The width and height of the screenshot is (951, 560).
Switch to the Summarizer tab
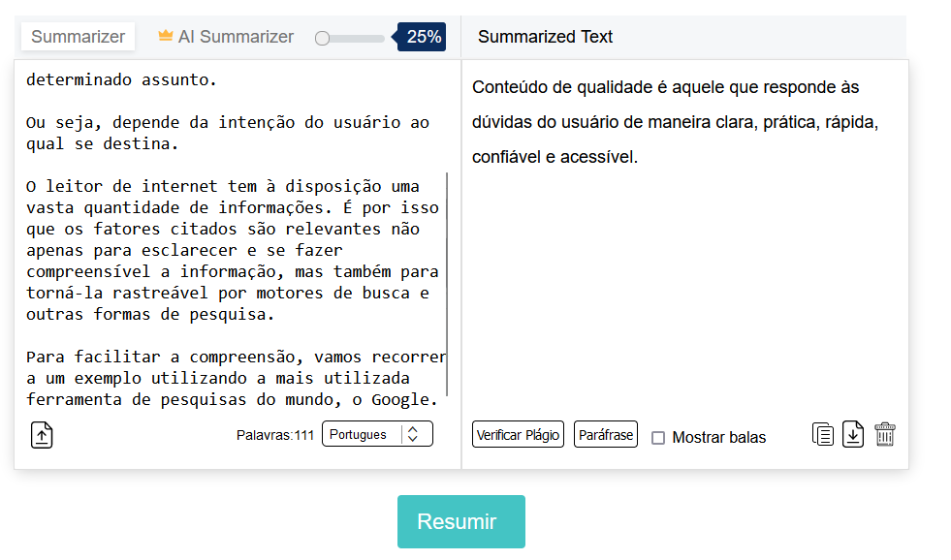(x=78, y=37)
